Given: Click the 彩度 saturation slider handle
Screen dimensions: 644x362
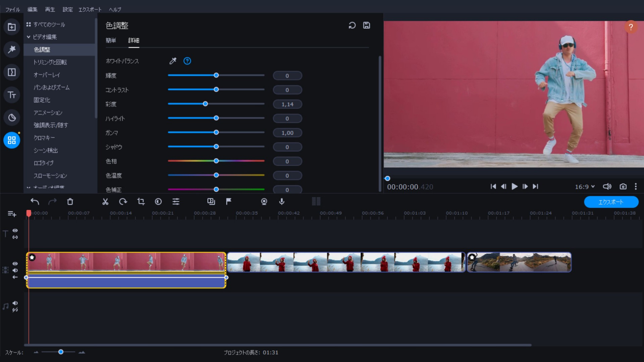Looking at the screenshot, I should pyautogui.click(x=205, y=104).
